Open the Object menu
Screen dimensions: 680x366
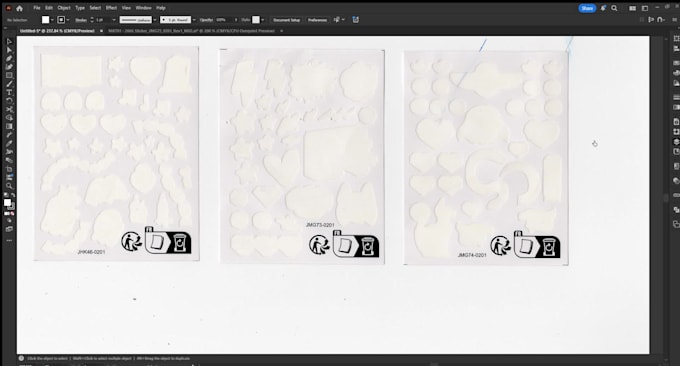coord(64,8)
